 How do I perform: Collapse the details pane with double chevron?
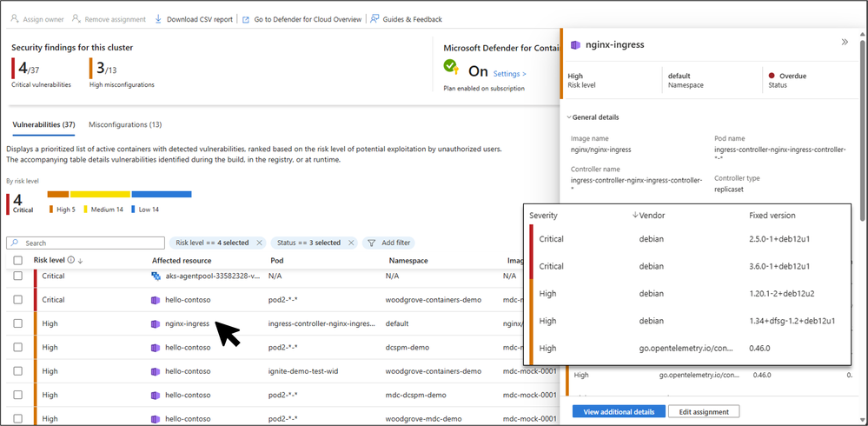pos(845,42)
